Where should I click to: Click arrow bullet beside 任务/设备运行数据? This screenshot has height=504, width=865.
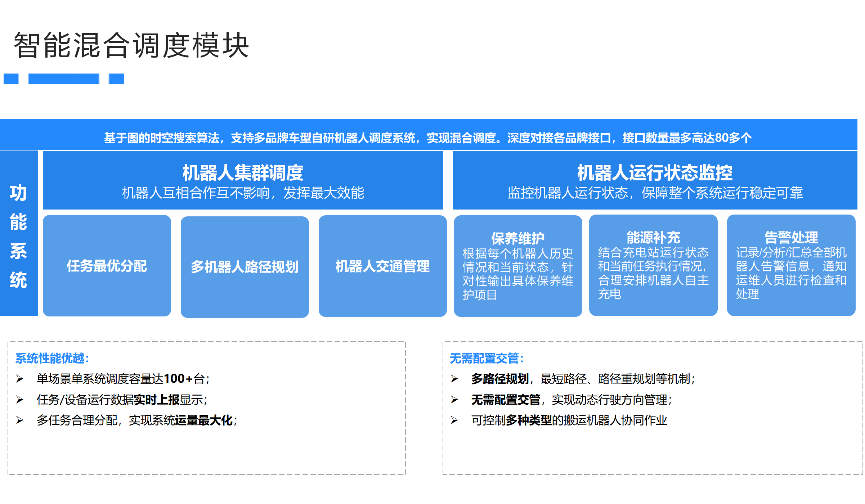point(20,400)
